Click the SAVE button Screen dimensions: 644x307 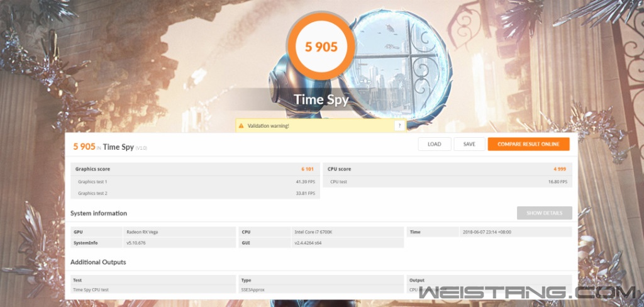coord(469,144)
